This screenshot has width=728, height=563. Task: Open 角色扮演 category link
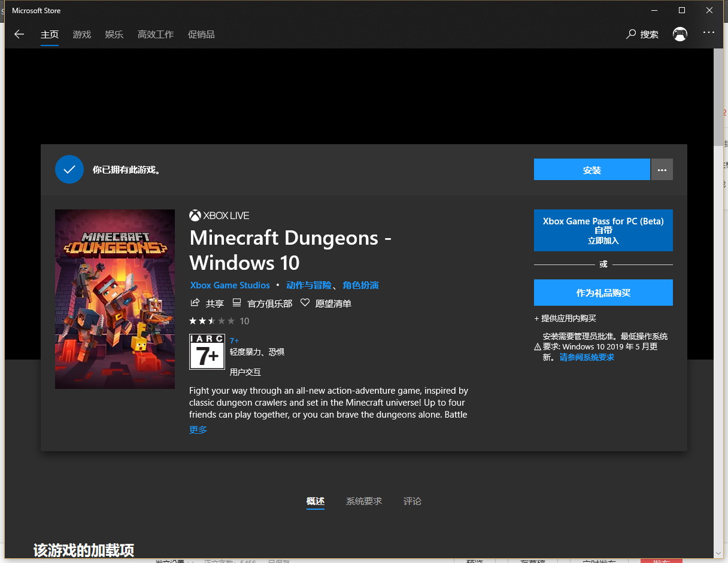[x=361, y=285]
